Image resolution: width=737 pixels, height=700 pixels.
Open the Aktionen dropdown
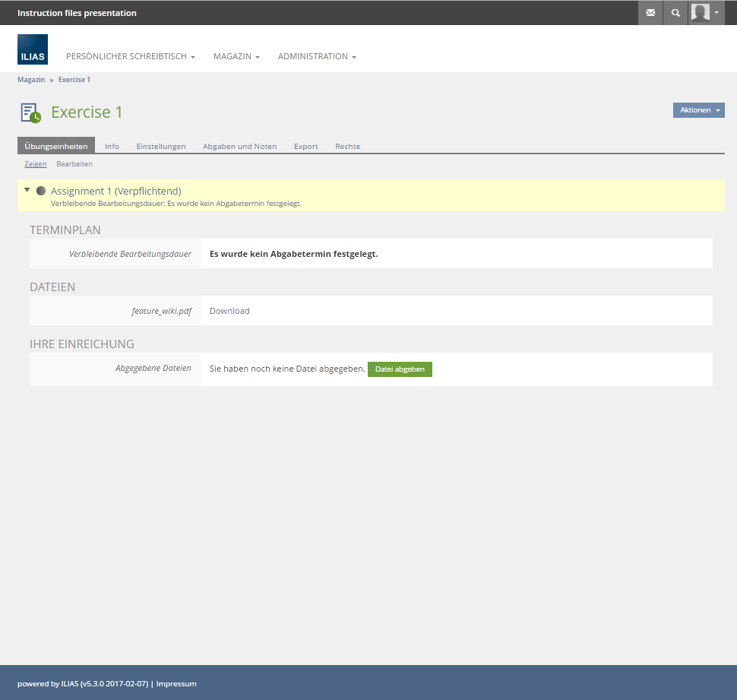click(698, 110)
